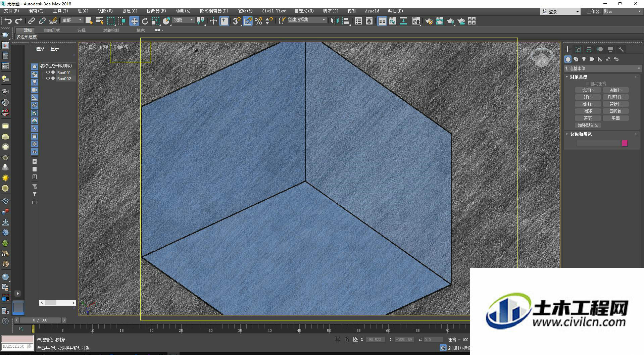This screenshot has height=355, width=644.
Task: Pick the Rectangular Selection Region tool
Action: [110, 21]
